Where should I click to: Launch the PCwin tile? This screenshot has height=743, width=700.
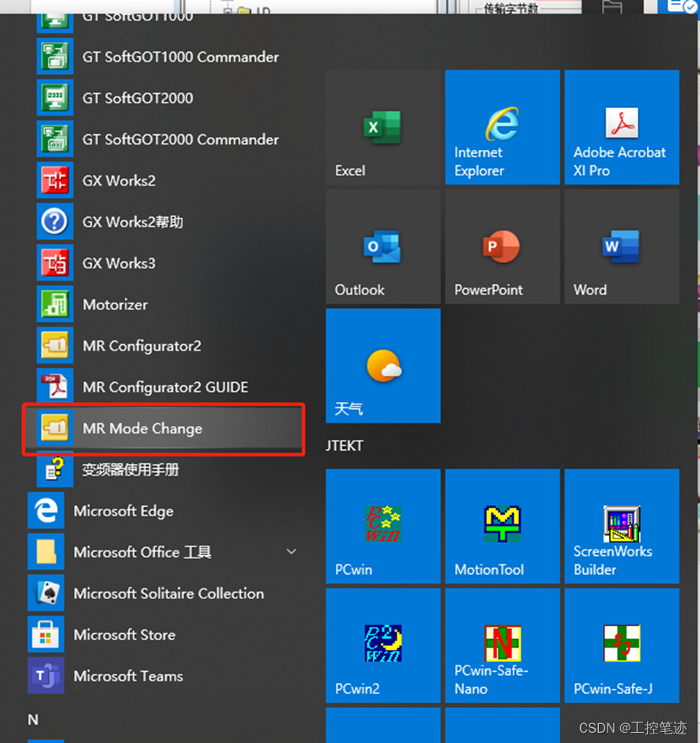click(x=383, y=526)
